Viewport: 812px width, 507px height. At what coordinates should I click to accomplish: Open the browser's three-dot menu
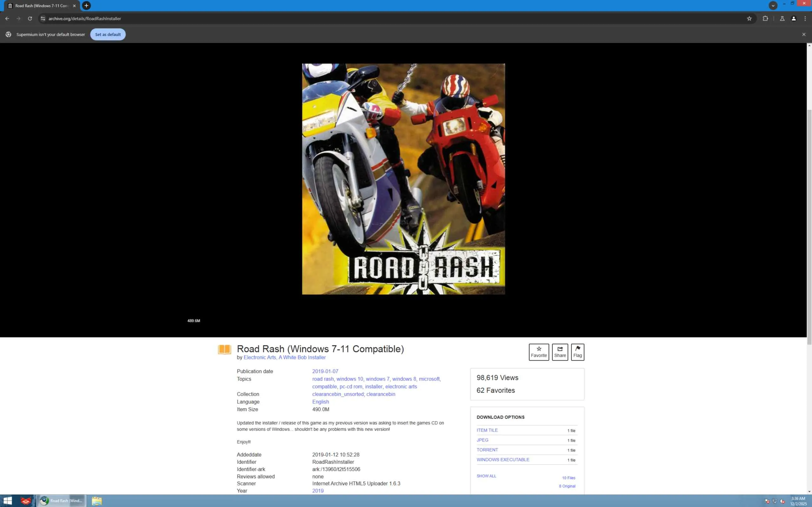[805, 18]
